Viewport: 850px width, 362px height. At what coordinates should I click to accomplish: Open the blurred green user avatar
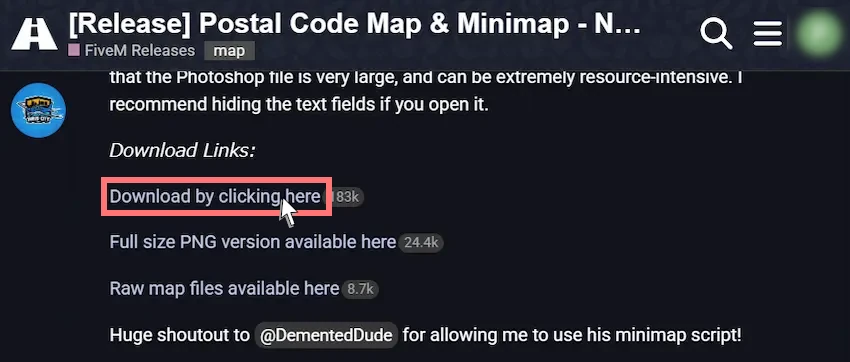coord(820,34)
